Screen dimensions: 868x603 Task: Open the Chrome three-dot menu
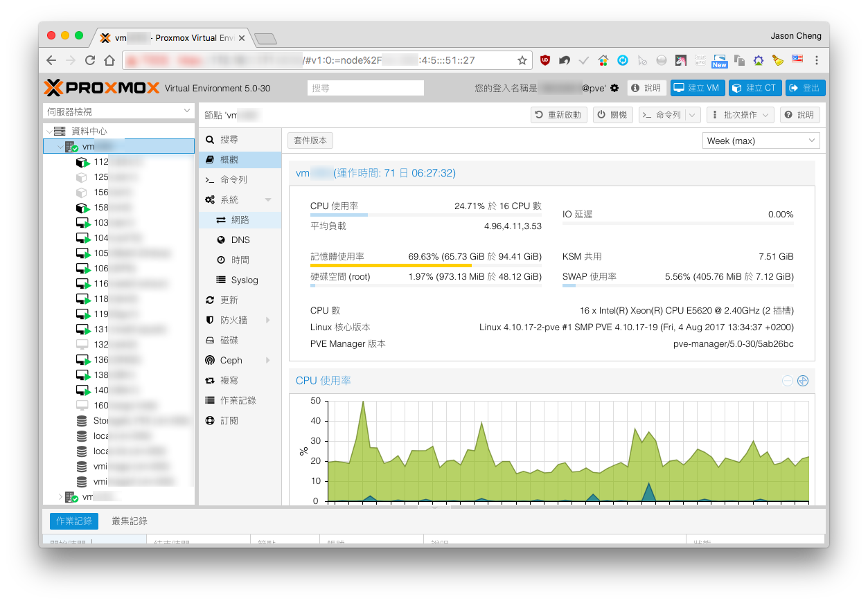tap(817, 60)
